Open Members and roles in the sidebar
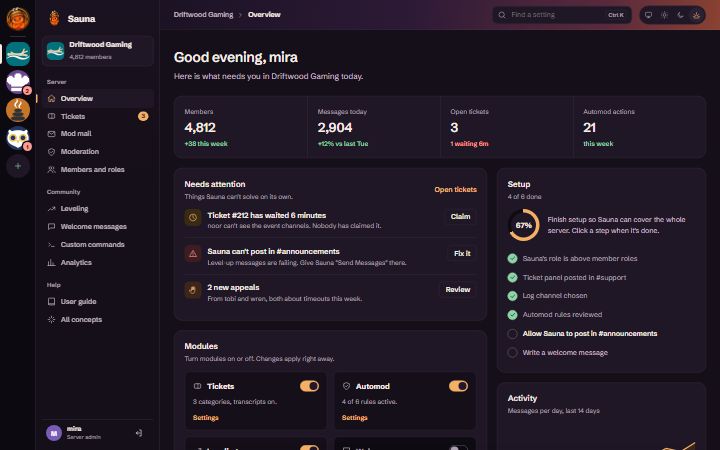 (98, 169)
